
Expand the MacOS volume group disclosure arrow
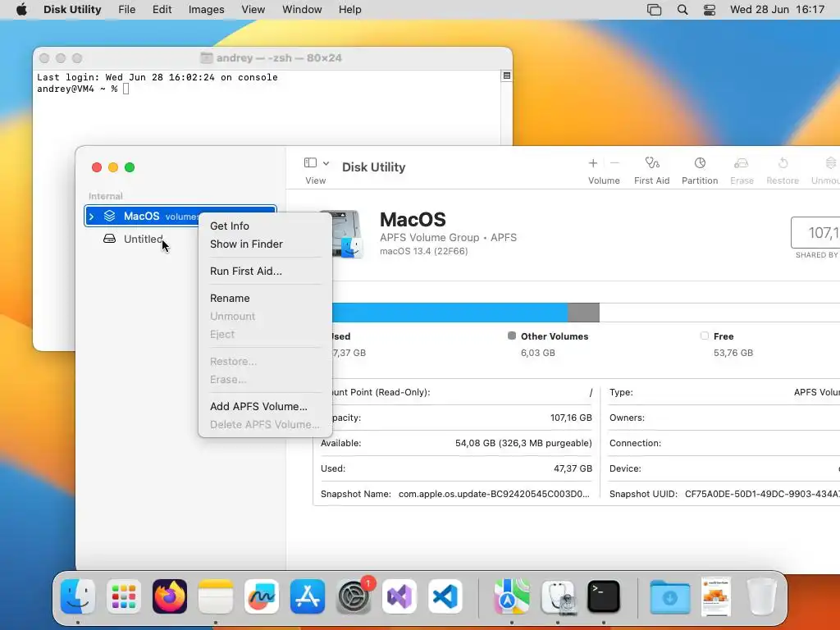[x=92, y=217]
